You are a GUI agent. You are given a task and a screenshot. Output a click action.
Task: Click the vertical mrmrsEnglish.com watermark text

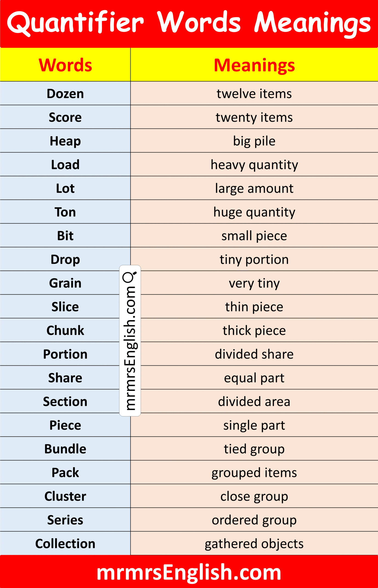click(130, 349)
